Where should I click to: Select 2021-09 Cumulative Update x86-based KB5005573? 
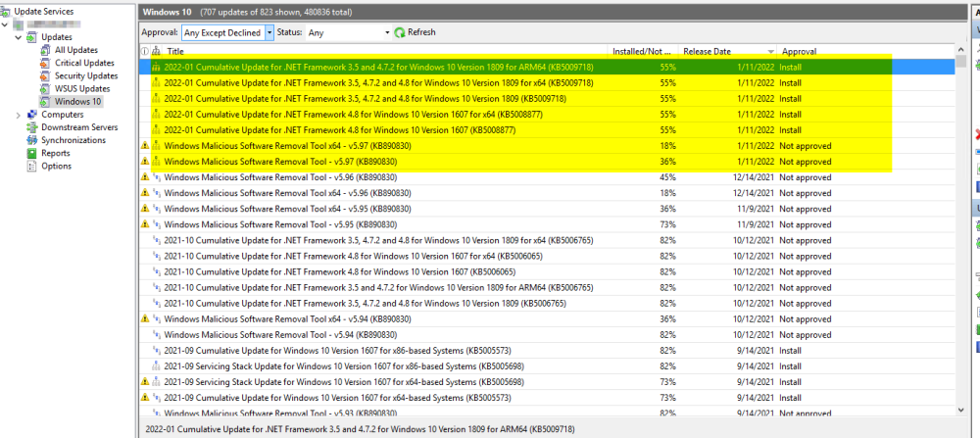coord(547,351)
